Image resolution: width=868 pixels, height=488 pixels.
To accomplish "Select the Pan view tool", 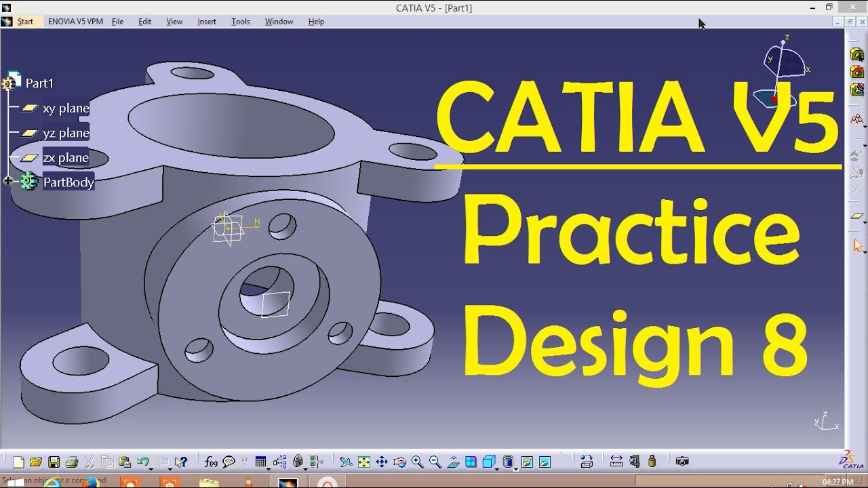I will point(382,462).
